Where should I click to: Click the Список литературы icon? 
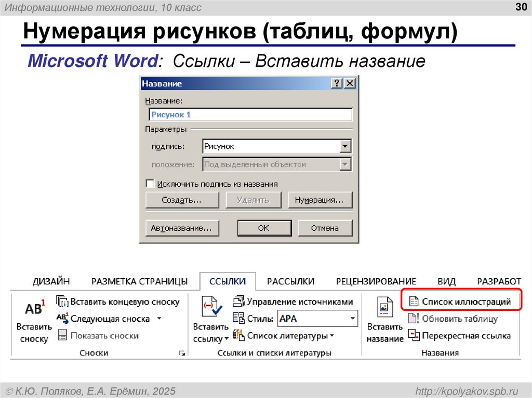click(x=238, y=335)
